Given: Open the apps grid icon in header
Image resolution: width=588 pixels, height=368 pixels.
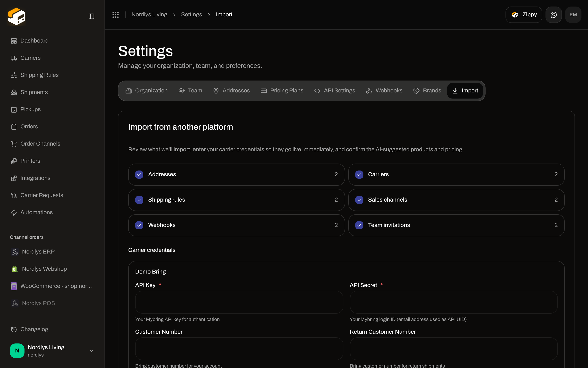Looking at the screenshot, I should tap(115, 15).
